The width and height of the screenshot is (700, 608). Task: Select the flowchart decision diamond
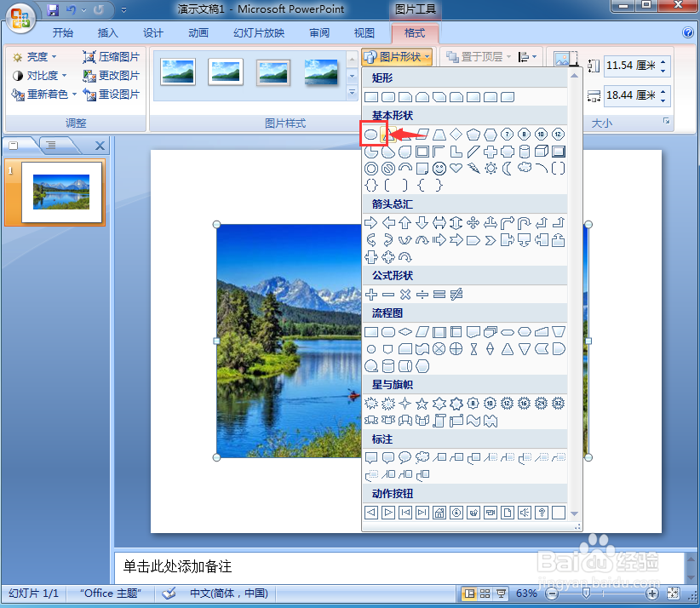[405, 332]
